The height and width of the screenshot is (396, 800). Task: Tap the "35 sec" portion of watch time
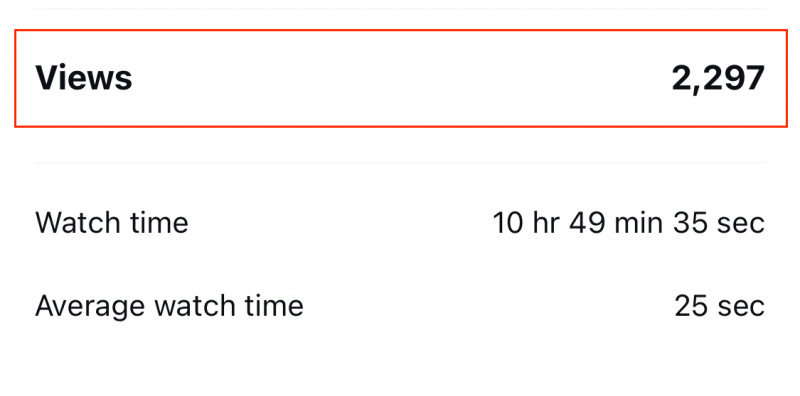click(x=719, y=223)
